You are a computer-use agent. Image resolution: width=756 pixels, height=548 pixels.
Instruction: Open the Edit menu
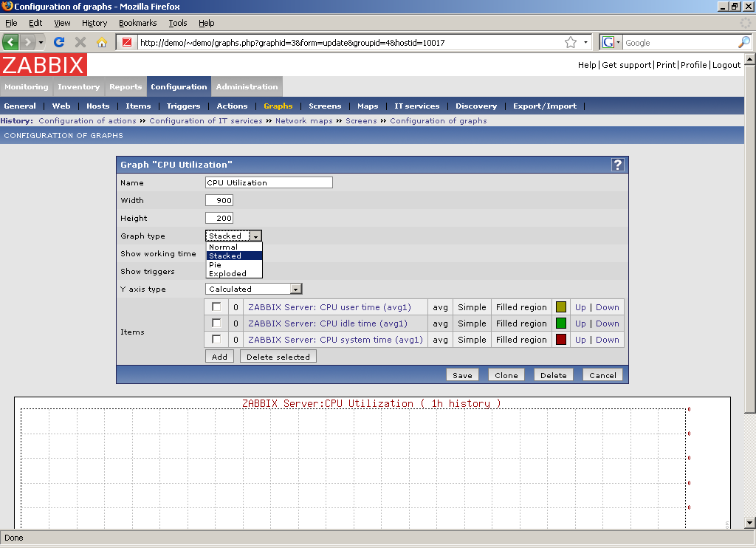(35, 23)
